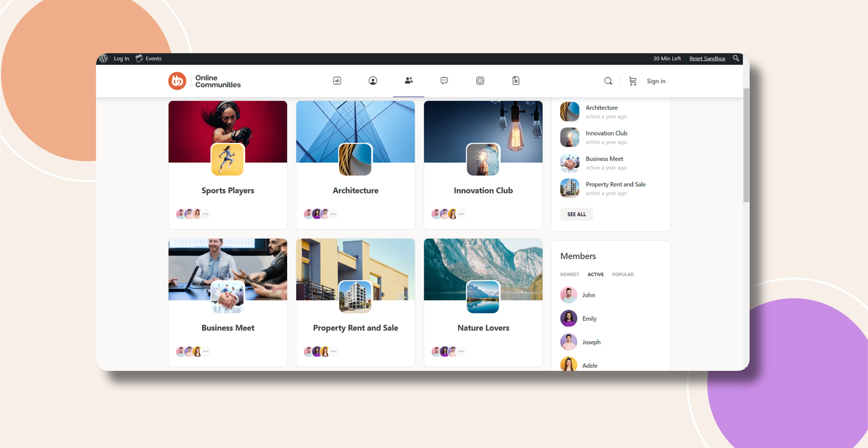This screenshot has height=448, width=868.
Task: Click the page vertical scrollbar
Action: click(746, 146)
